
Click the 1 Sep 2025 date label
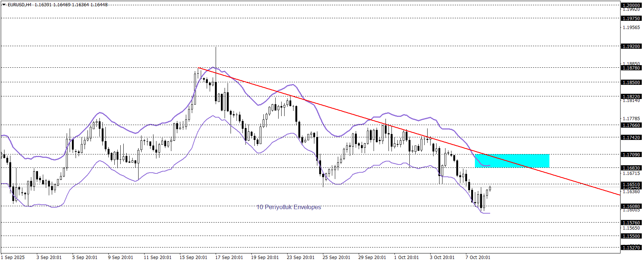(x=13, y=258)
